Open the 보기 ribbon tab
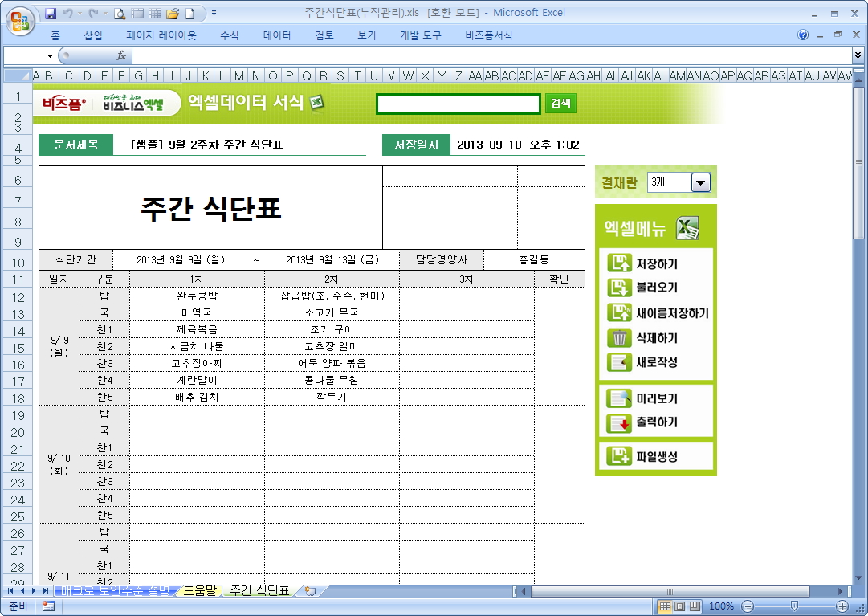Screen dimensions: 868x616 (366, 35)
